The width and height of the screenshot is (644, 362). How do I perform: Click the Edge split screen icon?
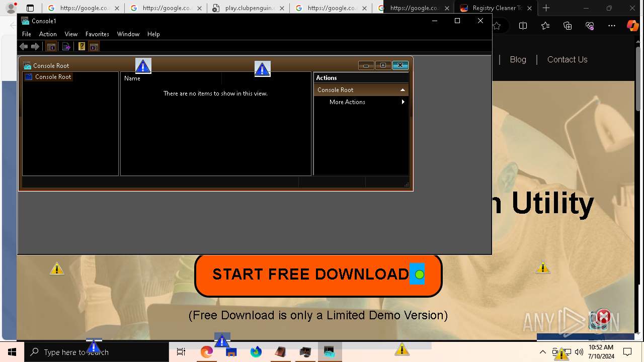coord(523,26)
